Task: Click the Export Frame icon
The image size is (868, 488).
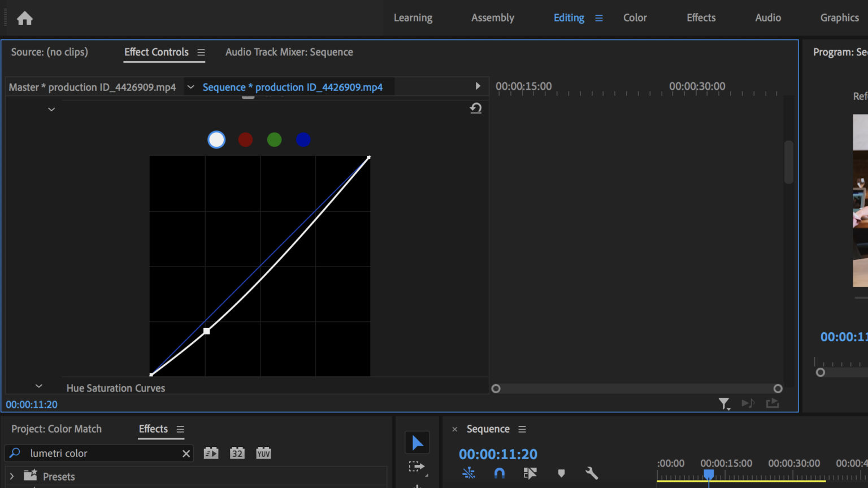Action: tap(772, 403)
